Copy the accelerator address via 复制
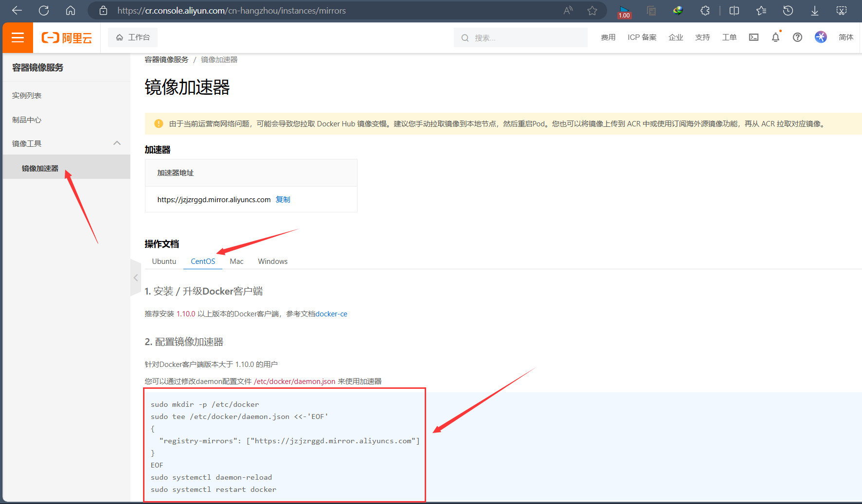862x504 pixels. tap(283, 199)
